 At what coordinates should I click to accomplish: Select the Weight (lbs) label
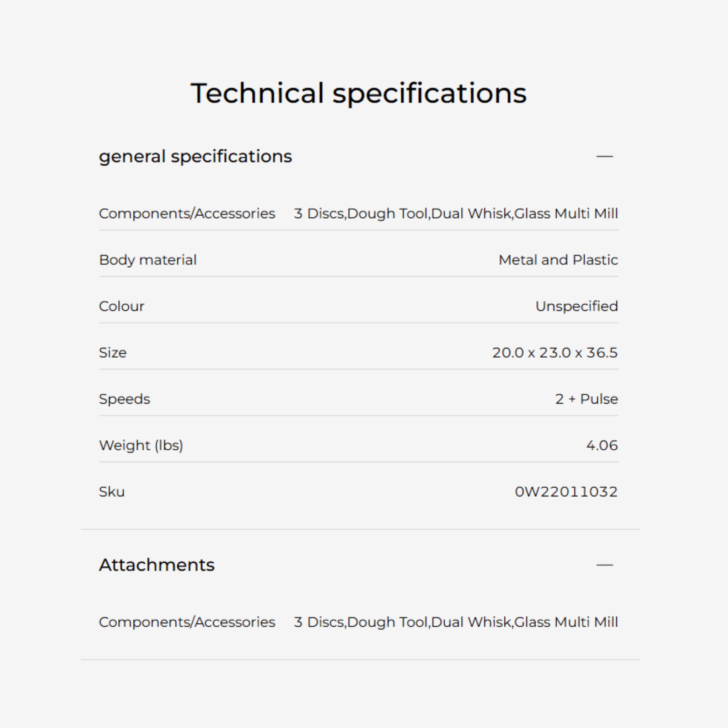point(141,445)
